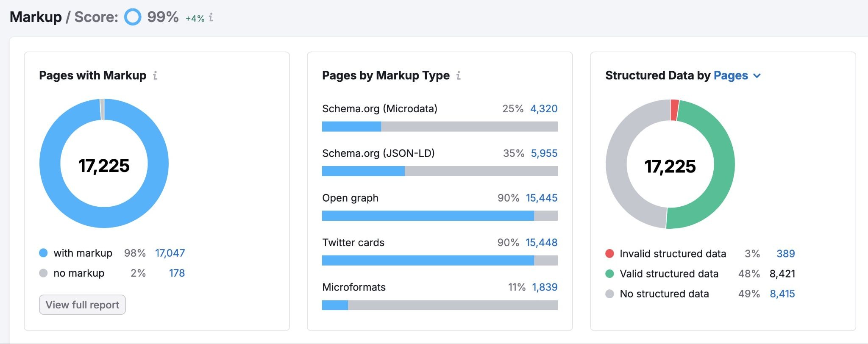Click the blue dot next to with markup

(44, 253)
